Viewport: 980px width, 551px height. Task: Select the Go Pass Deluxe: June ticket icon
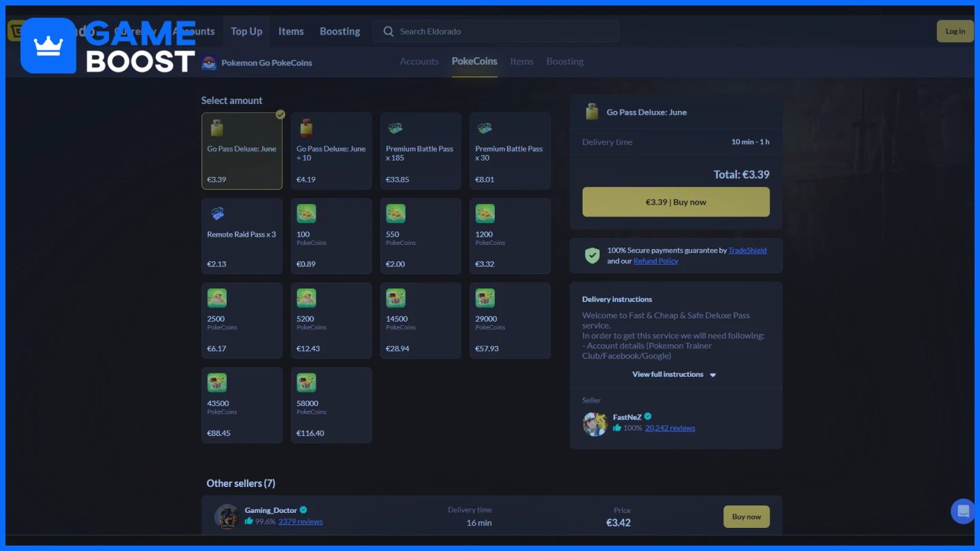(217, 128)
